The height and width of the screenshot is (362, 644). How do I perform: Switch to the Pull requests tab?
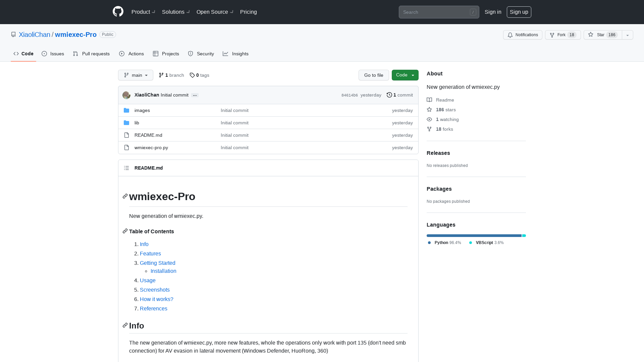91,54
